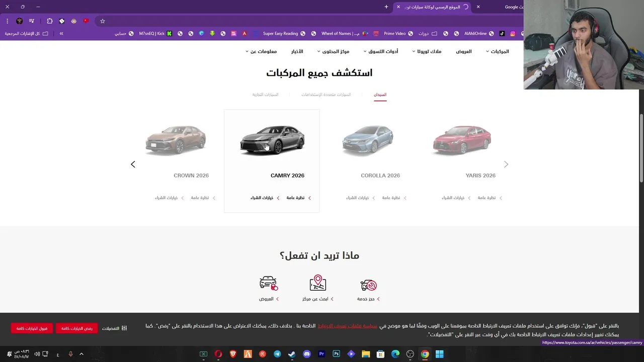Open File Explorer from the taskbar

coord(366,354)
